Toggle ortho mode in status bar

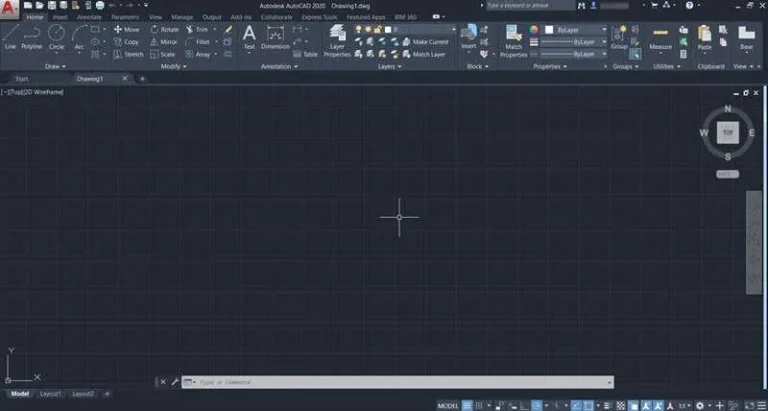click(525, 406)
